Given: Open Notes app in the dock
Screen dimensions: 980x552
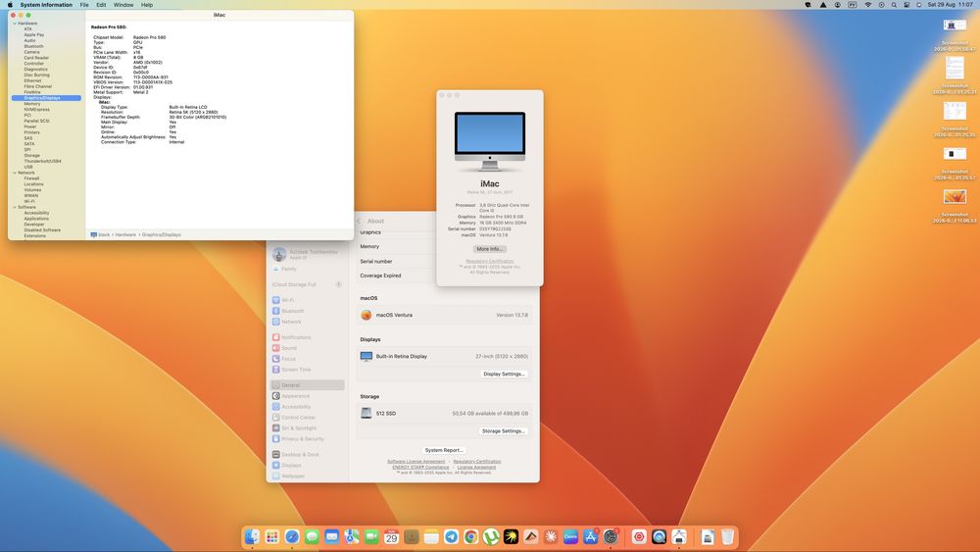Looking at the screenshot, I should [x=431, y=536].
